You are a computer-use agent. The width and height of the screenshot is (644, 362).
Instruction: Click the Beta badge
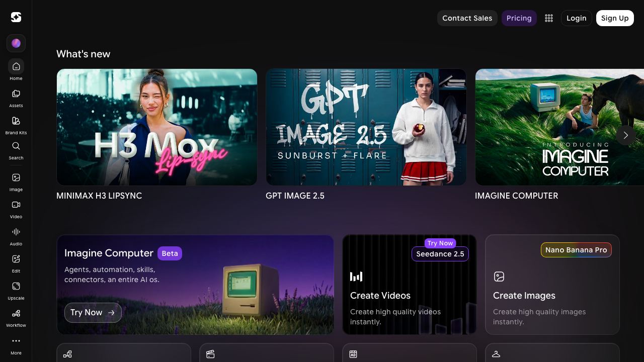[170, 253]
